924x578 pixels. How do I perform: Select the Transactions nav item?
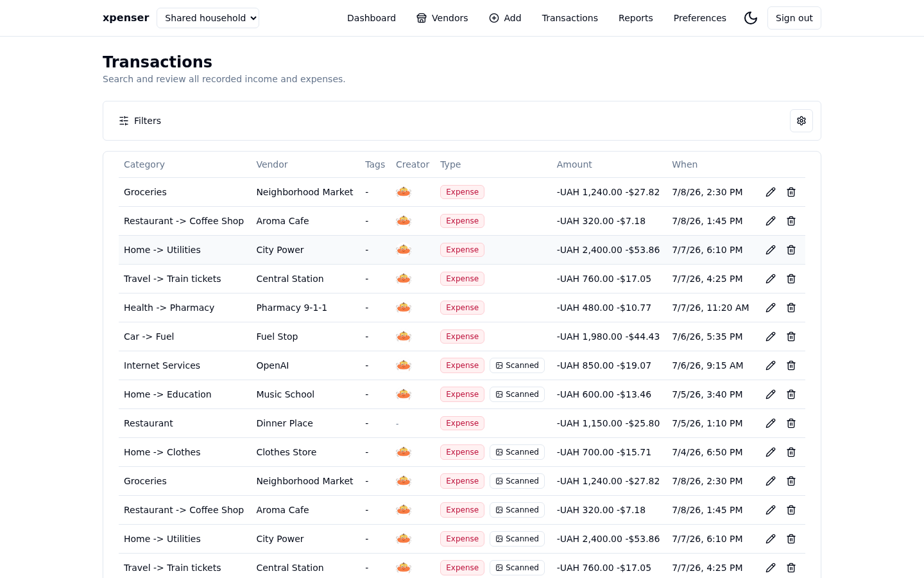[x=570, y=18]
